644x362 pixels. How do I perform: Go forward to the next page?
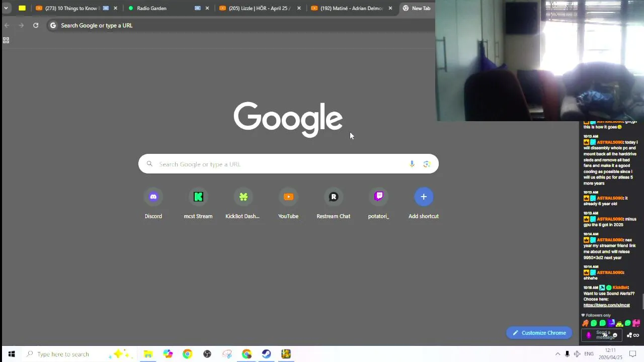21,25
